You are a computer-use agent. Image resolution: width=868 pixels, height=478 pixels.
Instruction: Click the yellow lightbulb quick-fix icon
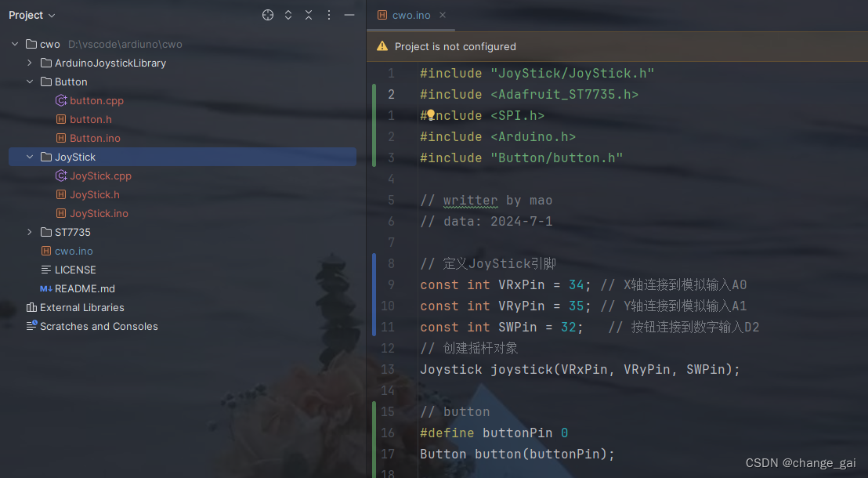coord(431,114)
